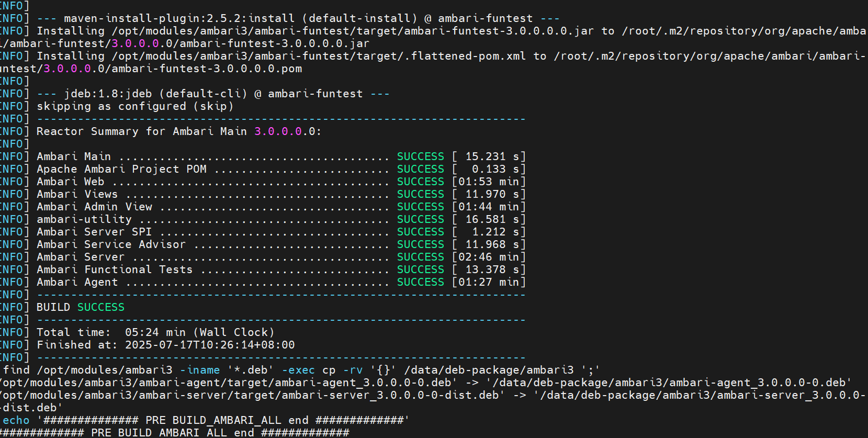The height and width of the screenshot is (438, 868).
Task: Click the 'Ambari Server SPI' row
Action: [x=263, y=232]
